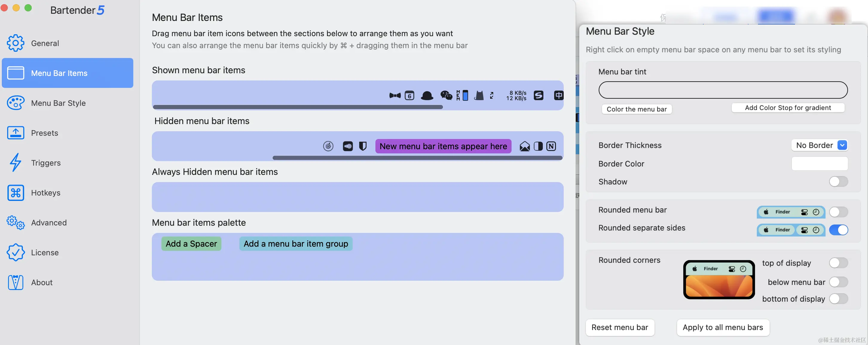Select the Menu Bar Style sidebar section

(x=58, y=103)
